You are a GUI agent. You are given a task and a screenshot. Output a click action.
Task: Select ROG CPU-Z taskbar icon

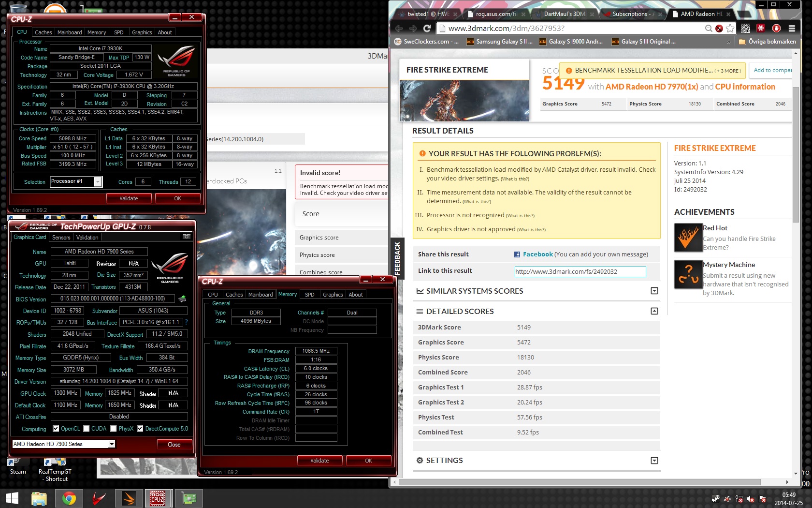coord(158,498)
